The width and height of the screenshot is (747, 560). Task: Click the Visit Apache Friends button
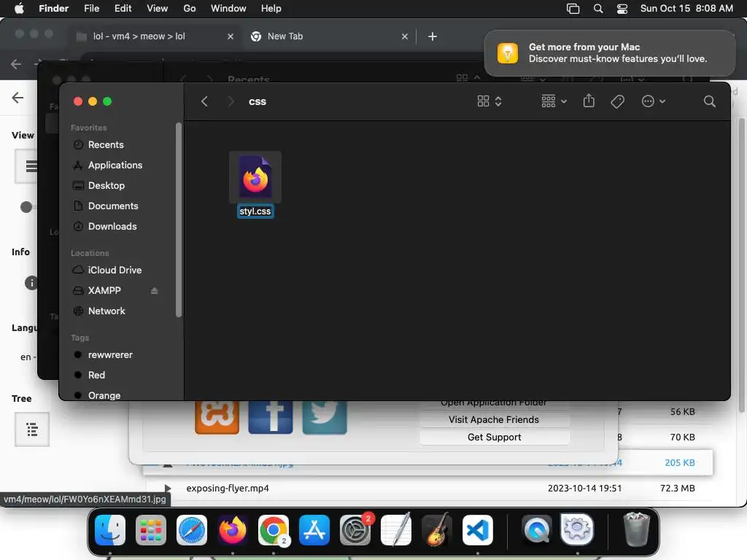click(x=494, y=419)
